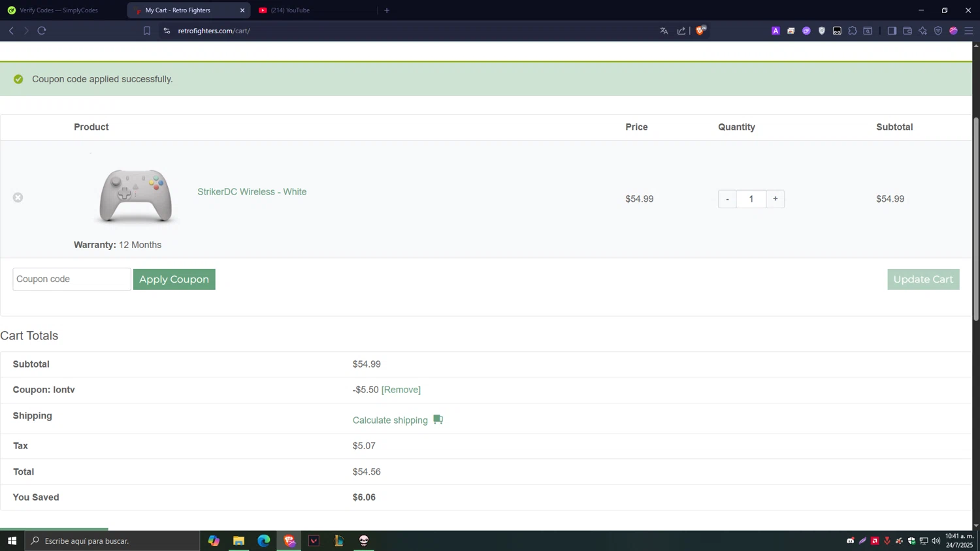This screenshot has width=980, height=551.
Task: Open the gray shield extension
Action: tap(822, 31)
